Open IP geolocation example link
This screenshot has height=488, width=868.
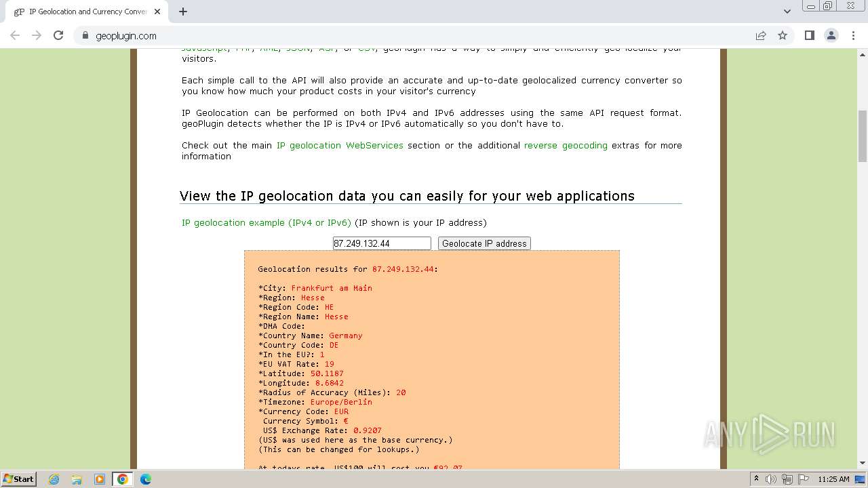(267, 222)
